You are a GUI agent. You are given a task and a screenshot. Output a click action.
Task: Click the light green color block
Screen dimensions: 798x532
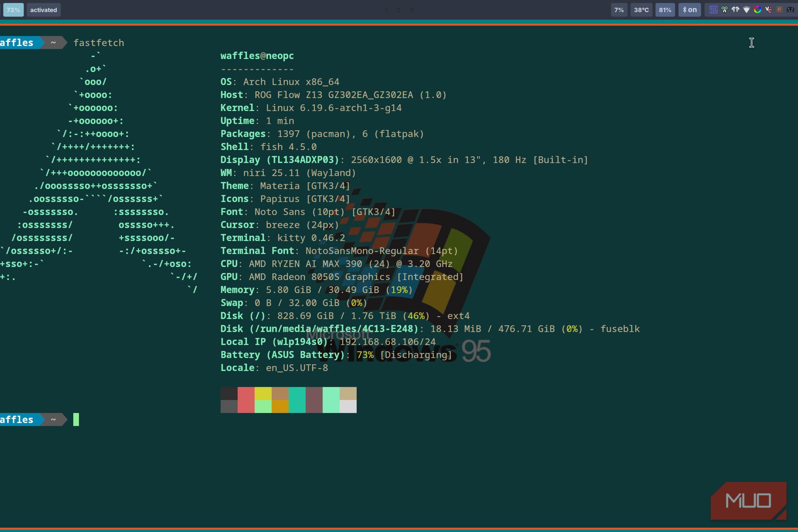coord(263,406)
